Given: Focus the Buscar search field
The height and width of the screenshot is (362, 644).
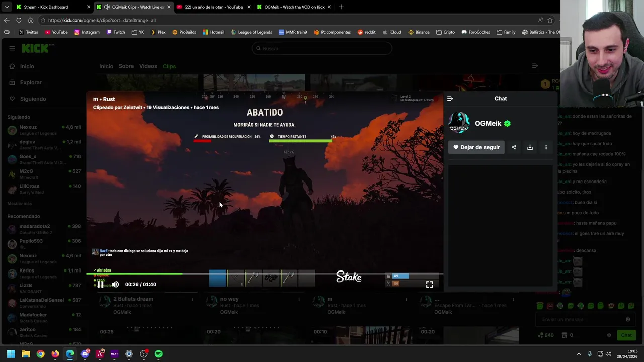Looking at the screenshot, I should click(x=322, y=48).
